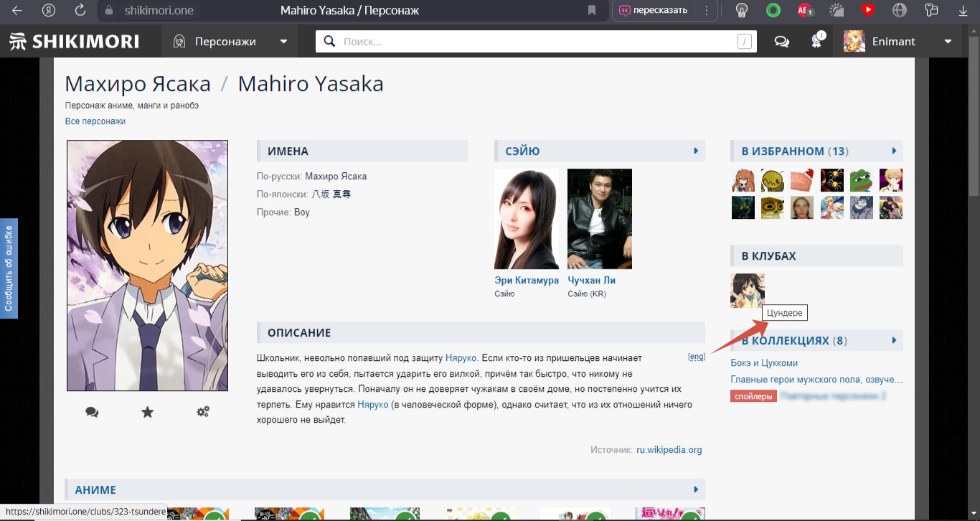
Task: Reload the page with the browser refresh icon
Action: [x=80, y=11]
